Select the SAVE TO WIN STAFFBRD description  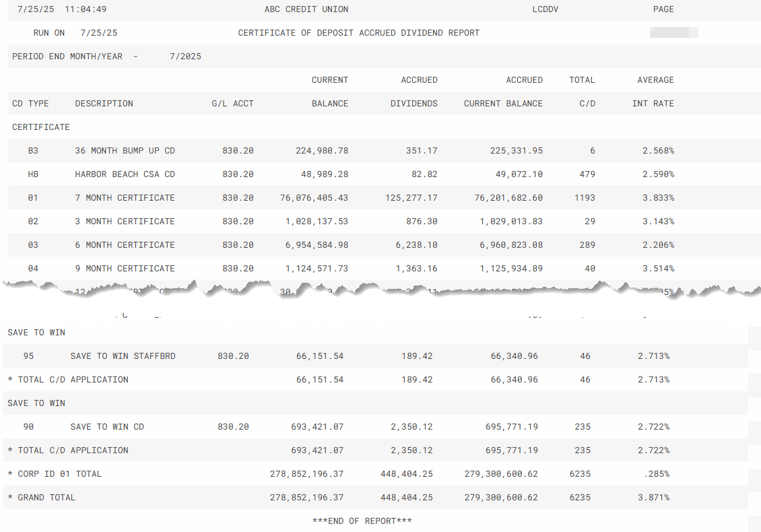pyautogui.click(x=123, y=356)
